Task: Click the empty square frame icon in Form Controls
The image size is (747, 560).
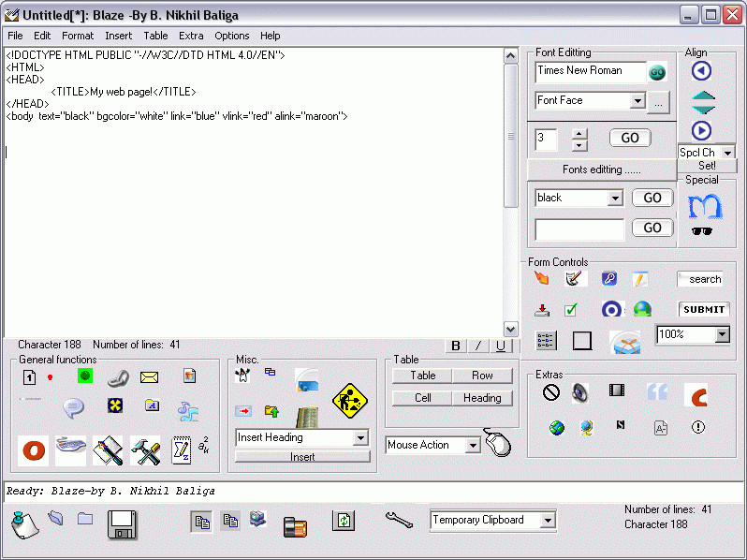Action: 581,341
